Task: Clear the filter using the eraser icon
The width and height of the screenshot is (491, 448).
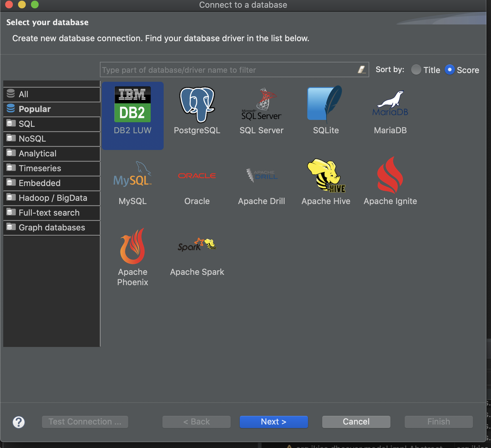Action: [361, 70]
